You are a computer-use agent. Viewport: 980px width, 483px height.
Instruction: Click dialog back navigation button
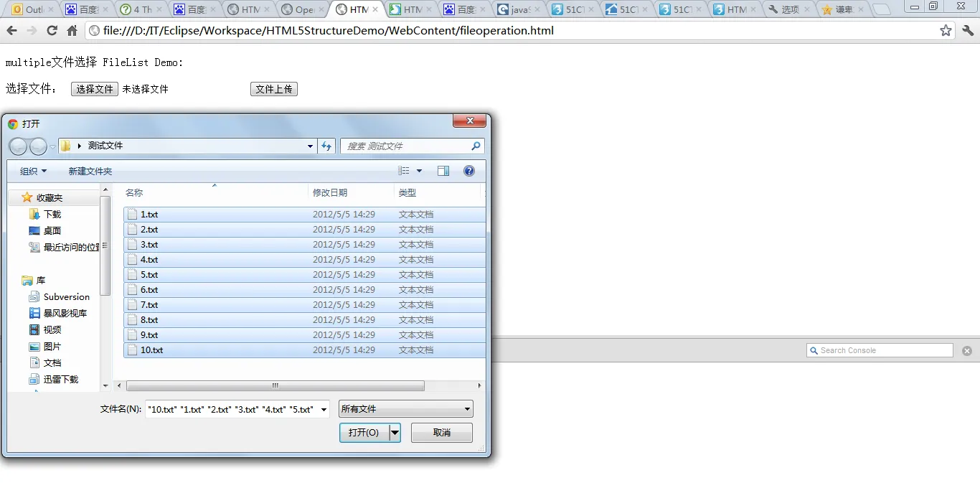pyautogui.click(x=18, y=146)
